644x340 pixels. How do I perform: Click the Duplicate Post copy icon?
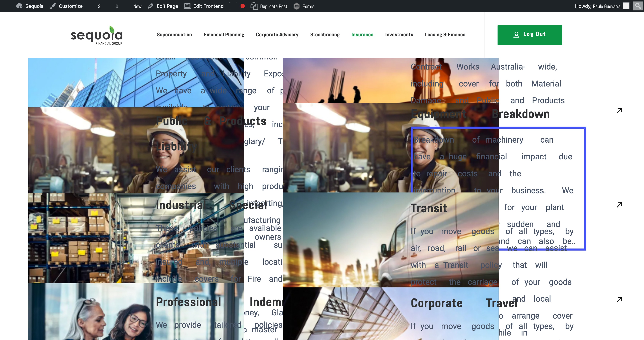click(x=254, y=6)
